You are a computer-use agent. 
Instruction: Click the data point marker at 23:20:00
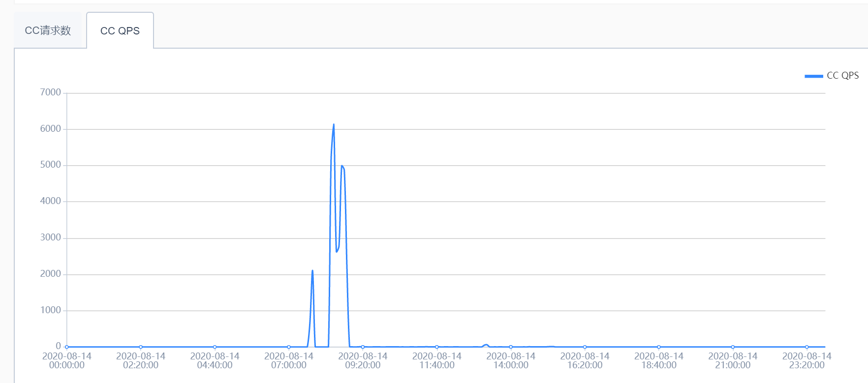pos(806,347)
